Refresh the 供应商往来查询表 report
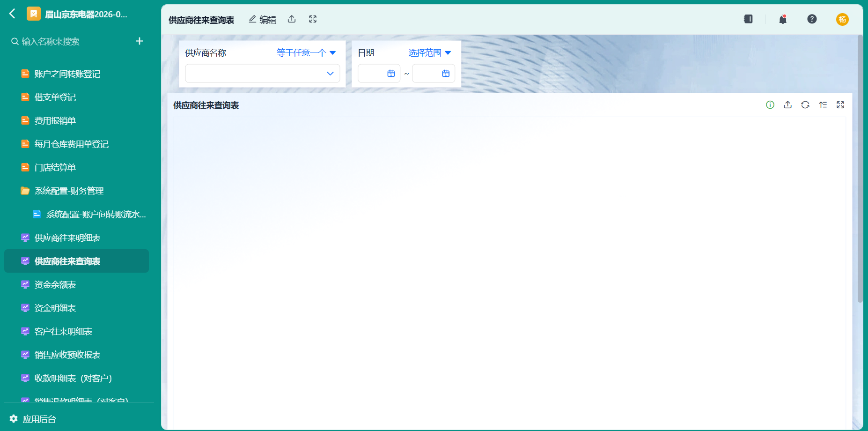Viewport: 868px width, 431px height. coord(805,105)
